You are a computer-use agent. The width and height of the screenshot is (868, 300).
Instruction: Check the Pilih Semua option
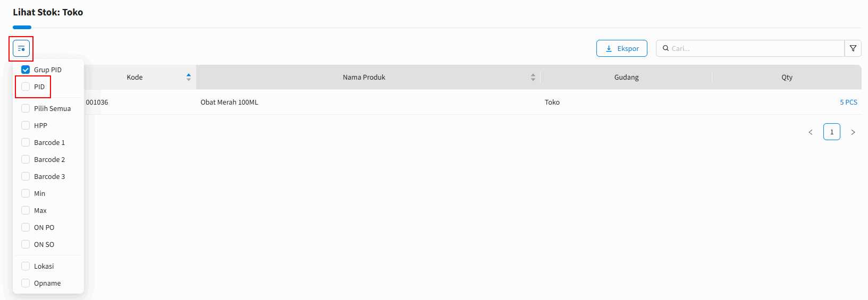point(26,108)
